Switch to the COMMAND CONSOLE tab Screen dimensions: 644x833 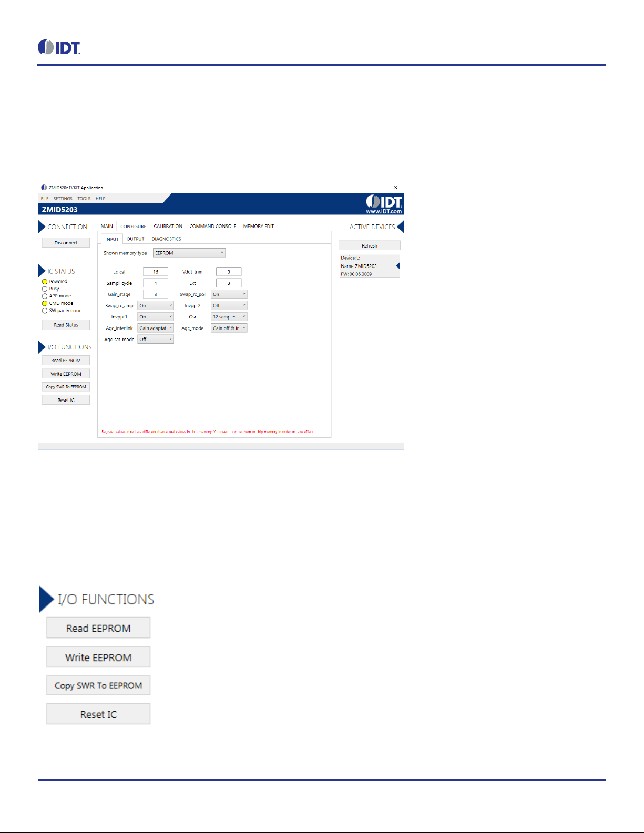click(x=213, y=226)
